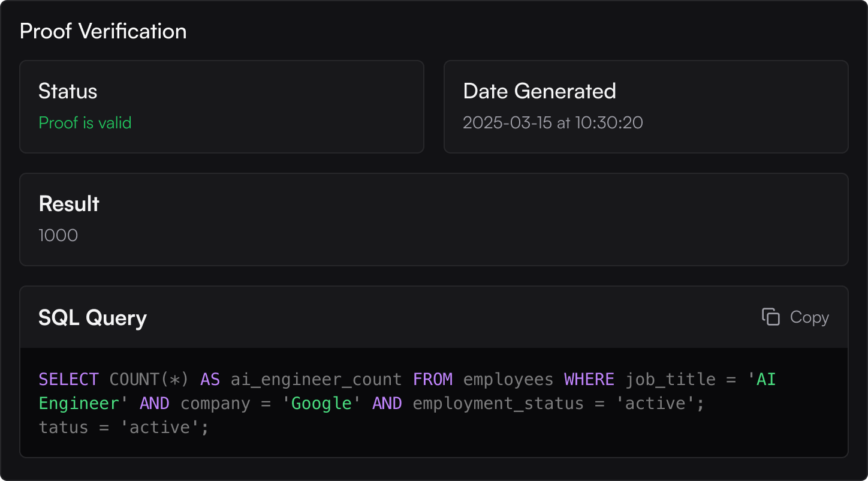
Task: Select the "Proof Verification" heading
Action: point(103,31)
